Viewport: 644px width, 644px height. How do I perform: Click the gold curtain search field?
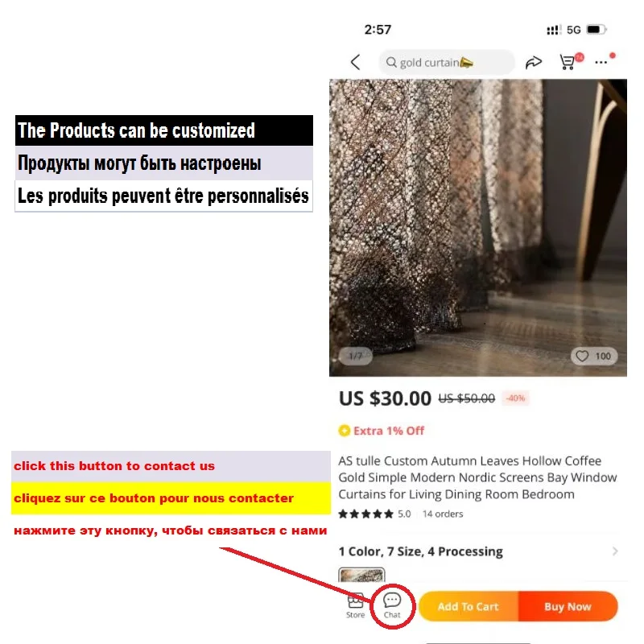pos(447,63)
